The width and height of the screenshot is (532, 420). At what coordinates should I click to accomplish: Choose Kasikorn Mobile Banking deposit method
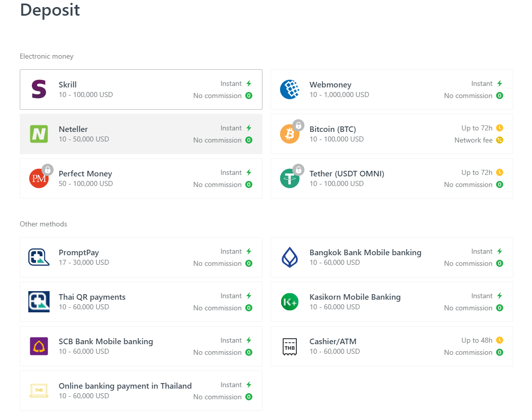point(354,297)
